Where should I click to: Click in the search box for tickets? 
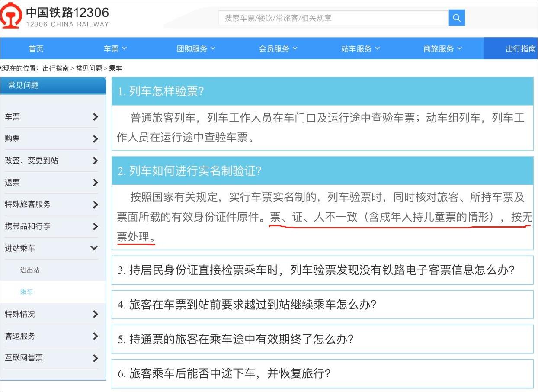[x=333, y=18]
